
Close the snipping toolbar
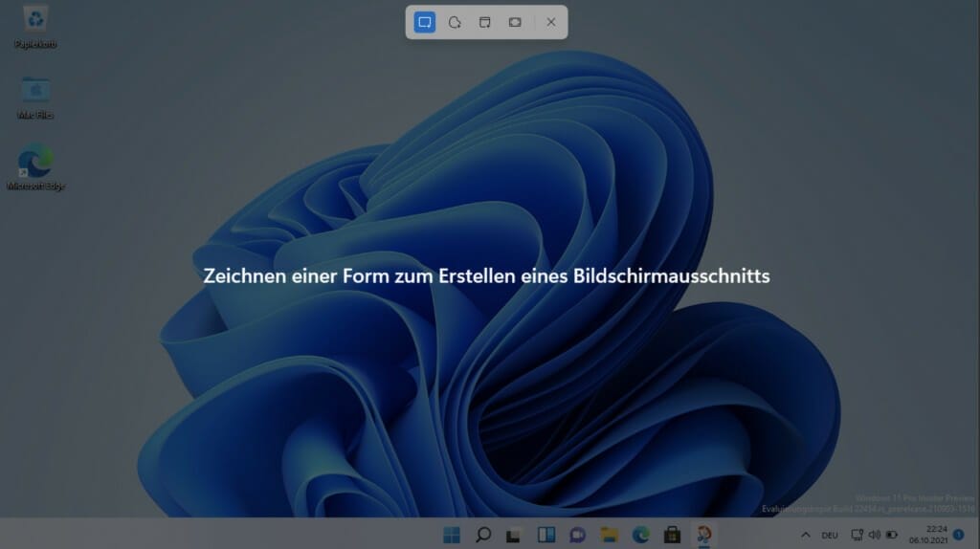point(550,23)
